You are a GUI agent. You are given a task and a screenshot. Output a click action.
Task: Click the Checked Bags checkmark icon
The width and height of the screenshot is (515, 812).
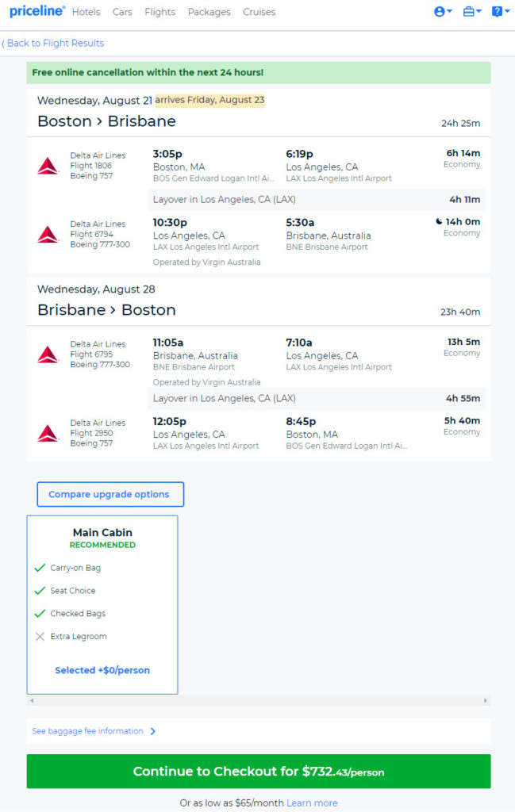40,613
